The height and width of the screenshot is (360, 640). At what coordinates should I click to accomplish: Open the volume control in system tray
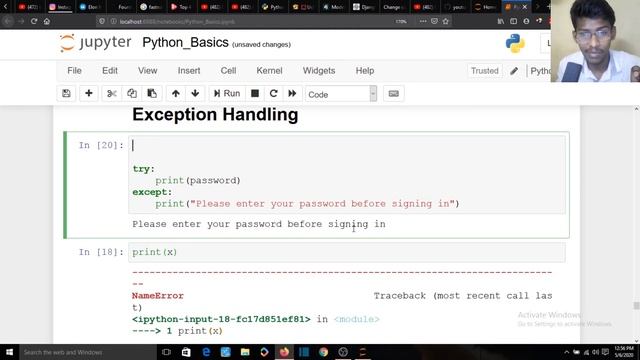tap(596, 352)
